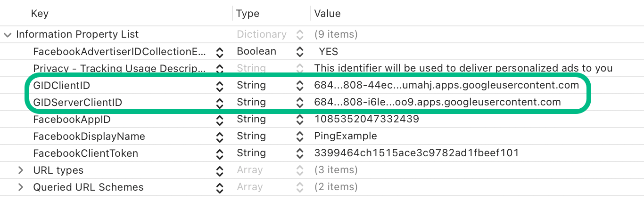This screenshot has width=644, height=209.
Task: Expand the URL types array
Action: 20,170
